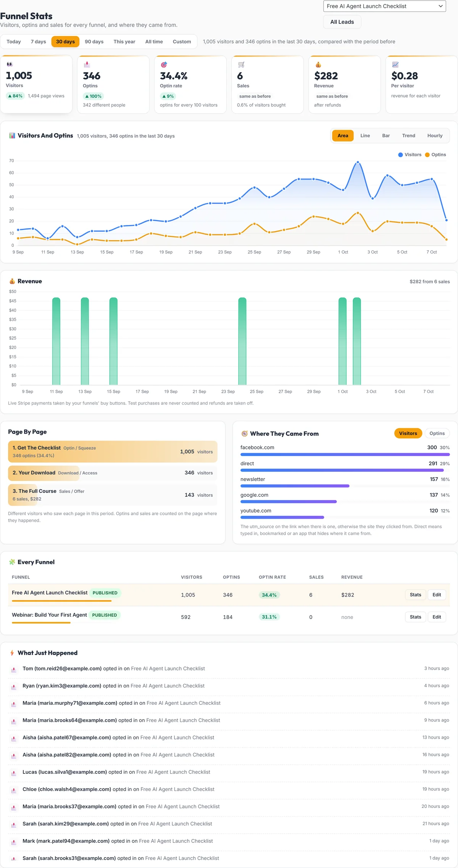Click the optin icon on ryan.kim3 row
458x868 pixels.
pos(14,686)
